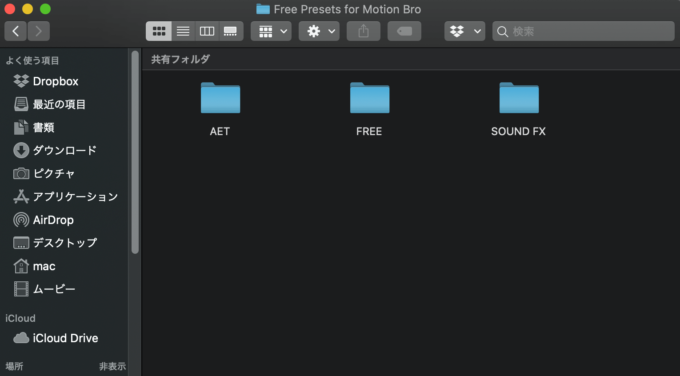This screenshot has width=680, height=376.
Task: Open AirDrop in the sidebar
Action: click(65, 220)
